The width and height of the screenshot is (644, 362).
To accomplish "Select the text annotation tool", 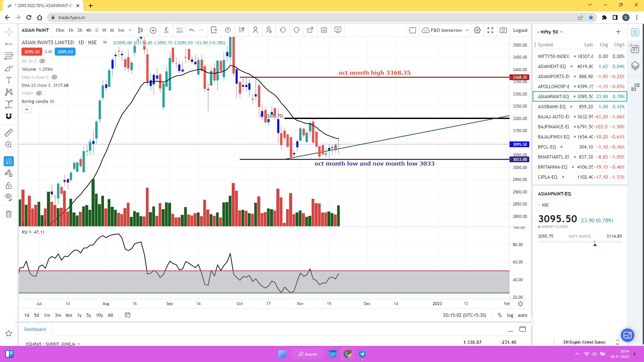I will (x=9, y=80).
